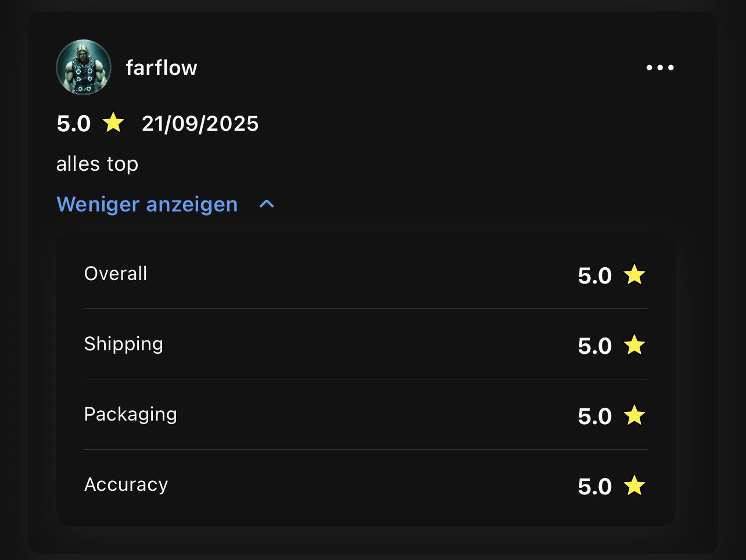The image size is (746, 560).
Task: Click the Packaging row star icon
Action: 634,415
